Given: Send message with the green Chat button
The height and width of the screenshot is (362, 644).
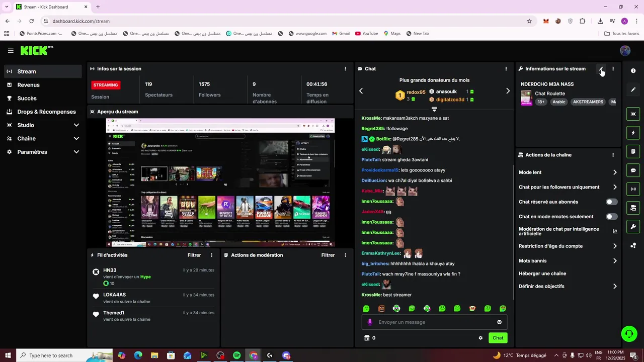Looking at the screenshot, I should point(498,338).
